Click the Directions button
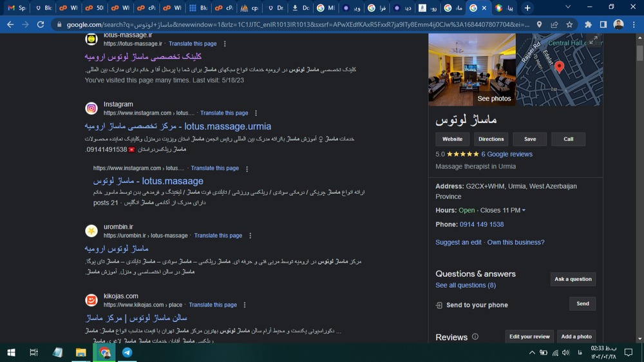Image resolution: width=644 pixels, height=362 pixels. point(491,139)
